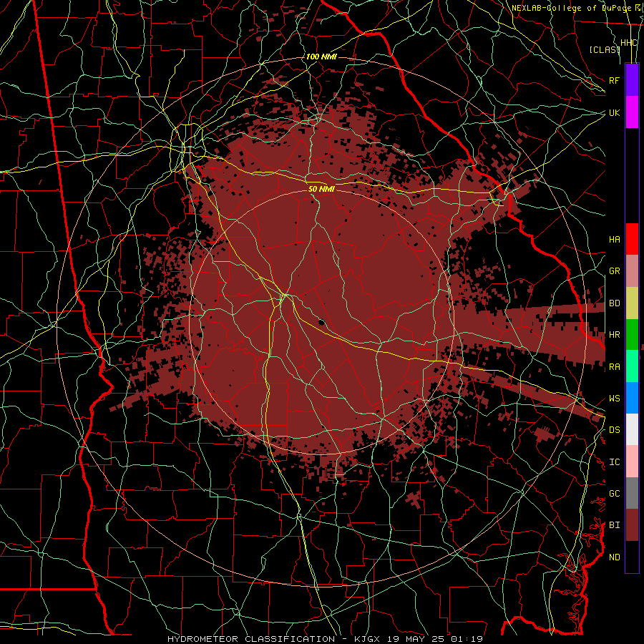Click the RF purple color swatch

tap(632, 80)
